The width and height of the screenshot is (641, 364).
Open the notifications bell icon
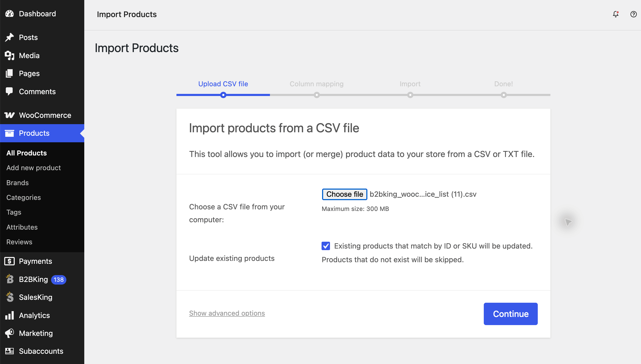tap(616, 14)
